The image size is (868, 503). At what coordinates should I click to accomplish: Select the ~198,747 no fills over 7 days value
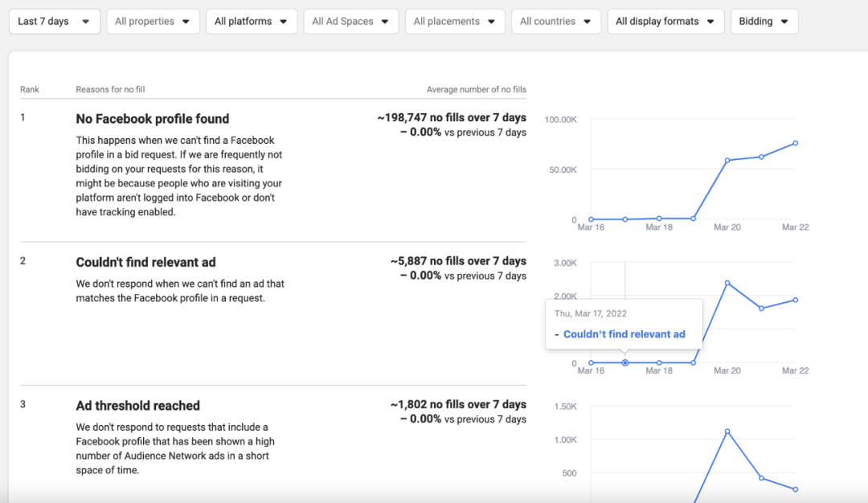coord(452,117)
